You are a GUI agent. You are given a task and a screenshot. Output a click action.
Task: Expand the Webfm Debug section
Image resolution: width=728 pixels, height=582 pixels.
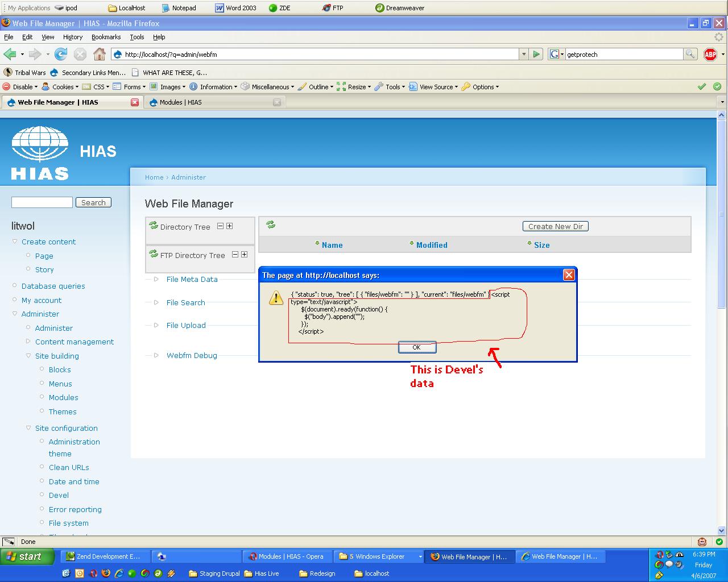pyautogui.click(x=192, y=355)
